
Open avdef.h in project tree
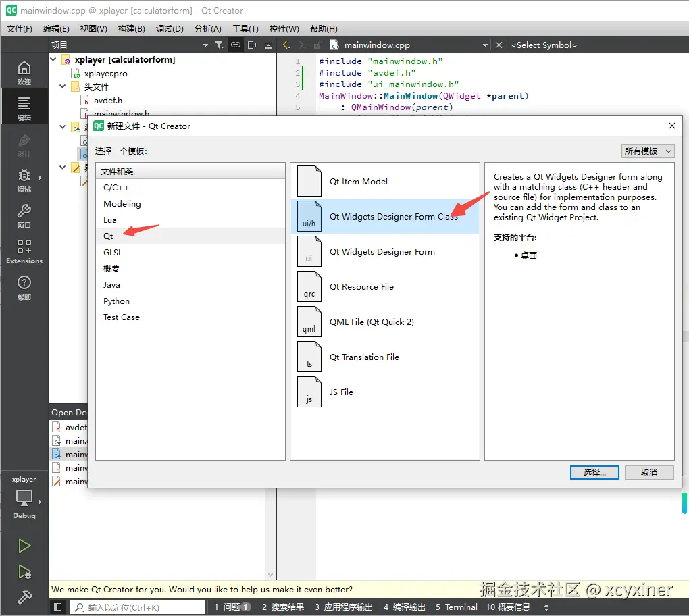coord(107,100)
